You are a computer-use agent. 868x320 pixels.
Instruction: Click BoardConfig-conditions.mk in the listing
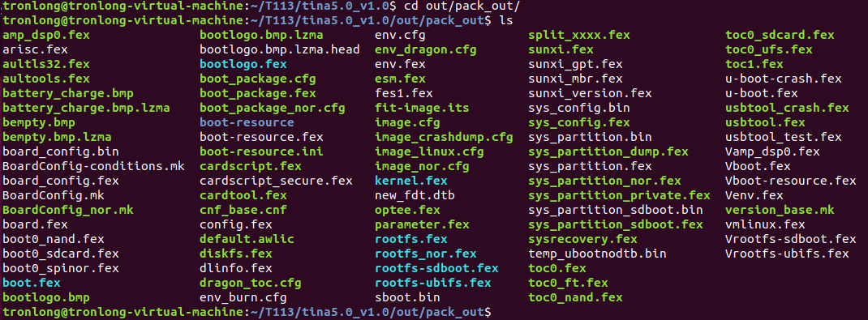93,166
